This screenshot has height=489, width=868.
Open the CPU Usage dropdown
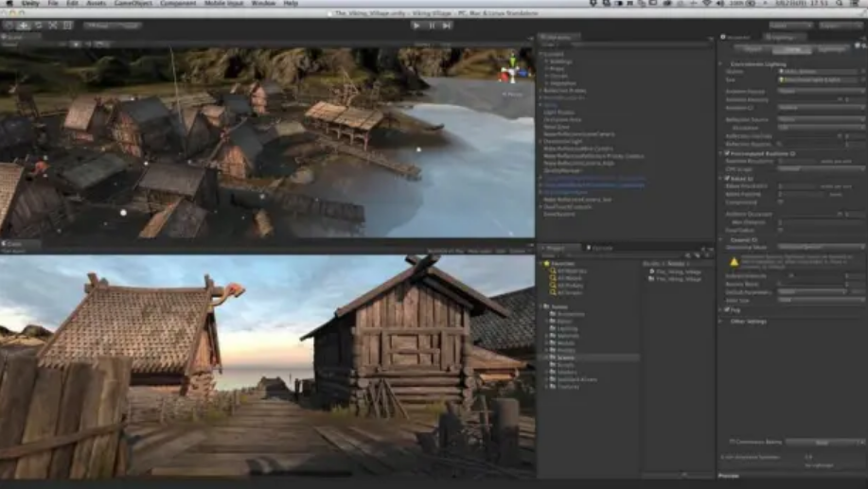pos(821,168)
